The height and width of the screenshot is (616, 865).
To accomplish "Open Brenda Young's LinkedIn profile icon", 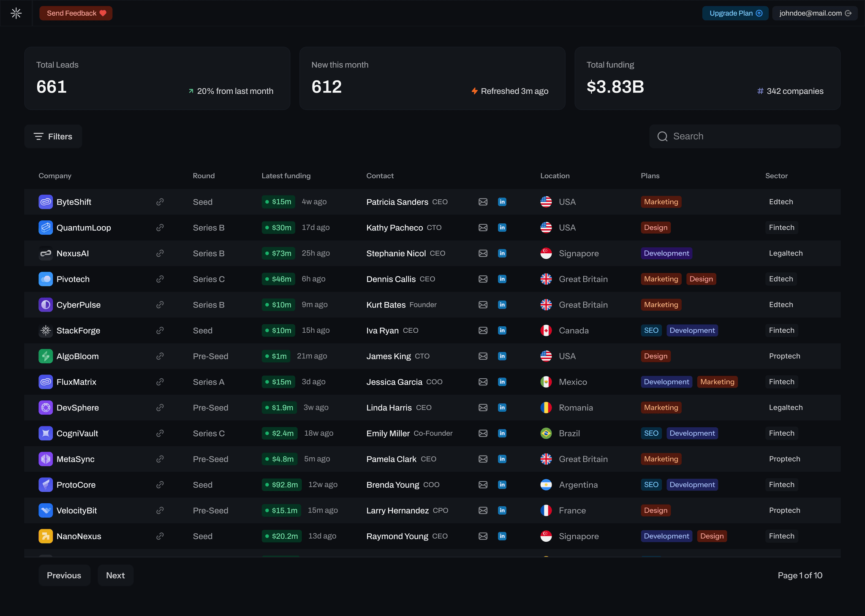I will [502, 485].
